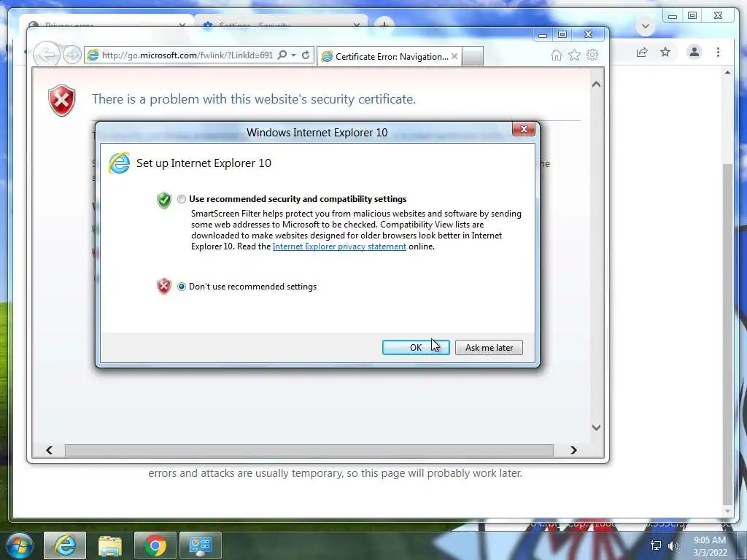The image size is (747, 560).
Task: Click the Internet Explorer back arrow button
Action: pyautogui.click(x=47, y=55)
